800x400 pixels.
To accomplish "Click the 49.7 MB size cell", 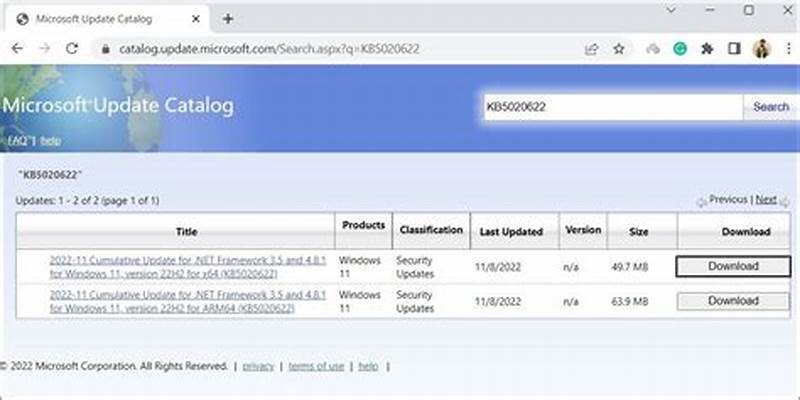I will click(x=630, y=267).
